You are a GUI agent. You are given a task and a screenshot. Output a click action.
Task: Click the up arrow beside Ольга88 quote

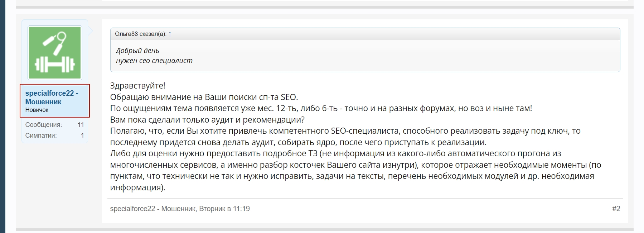click(x=170, y=34)
